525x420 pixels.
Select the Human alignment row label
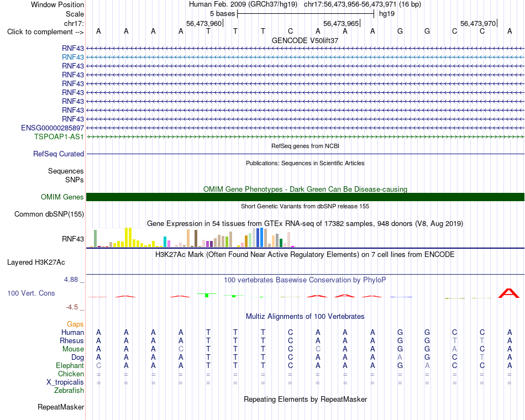[x=72, y=332]
